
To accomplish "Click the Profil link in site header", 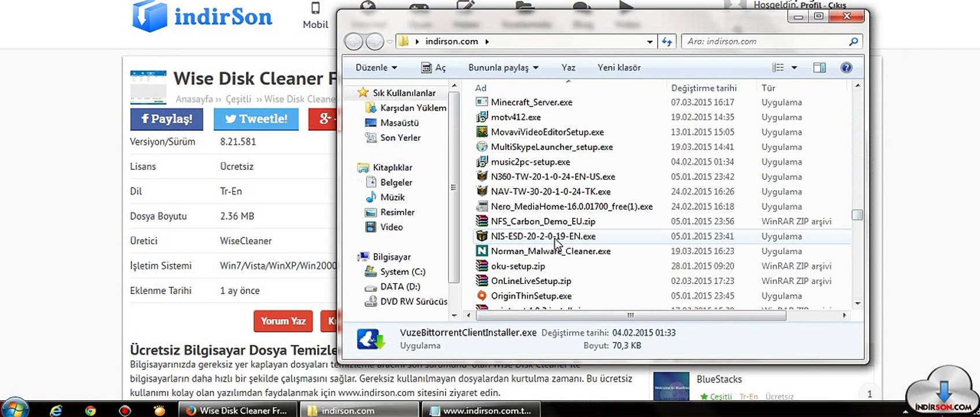I will point(811,5).
